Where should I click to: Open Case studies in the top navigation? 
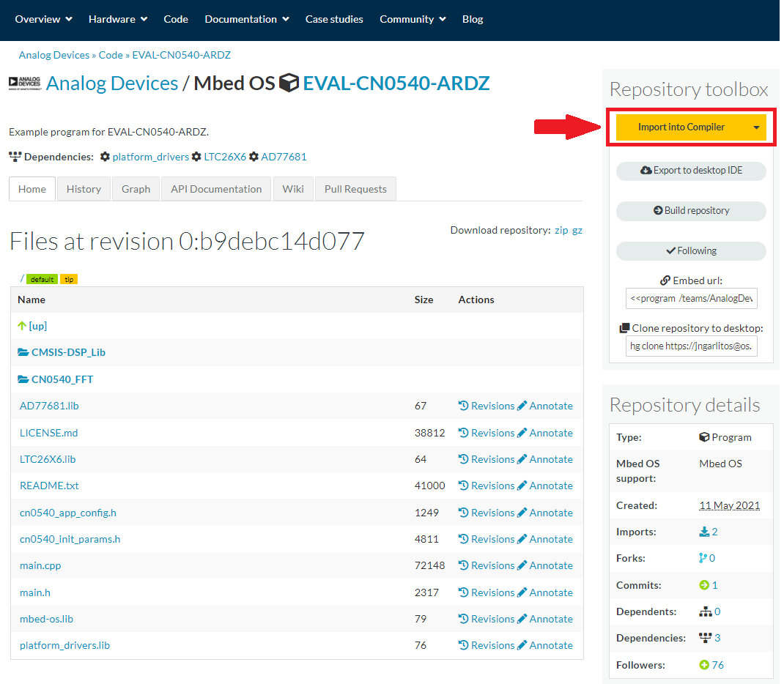coord(334,19)
